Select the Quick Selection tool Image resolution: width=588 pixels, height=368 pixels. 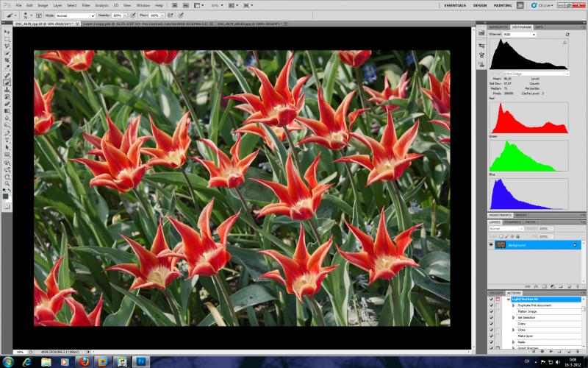[7, 53]
